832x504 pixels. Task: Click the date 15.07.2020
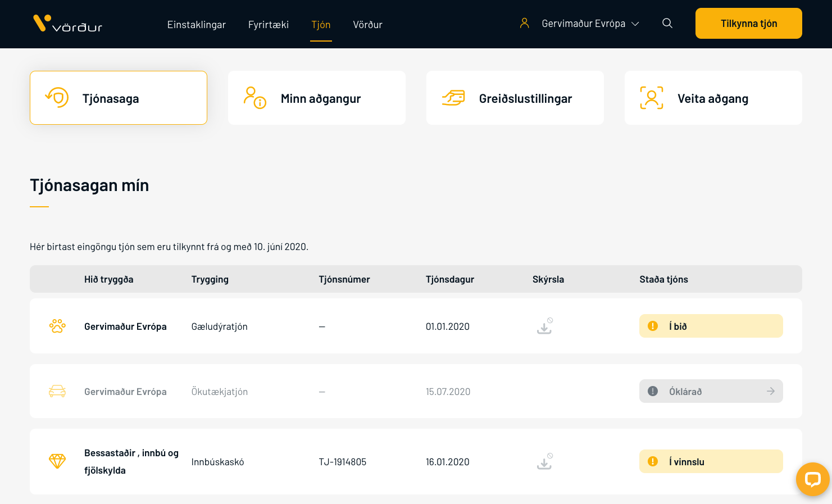pyautogui.click(x=448, y=392)
